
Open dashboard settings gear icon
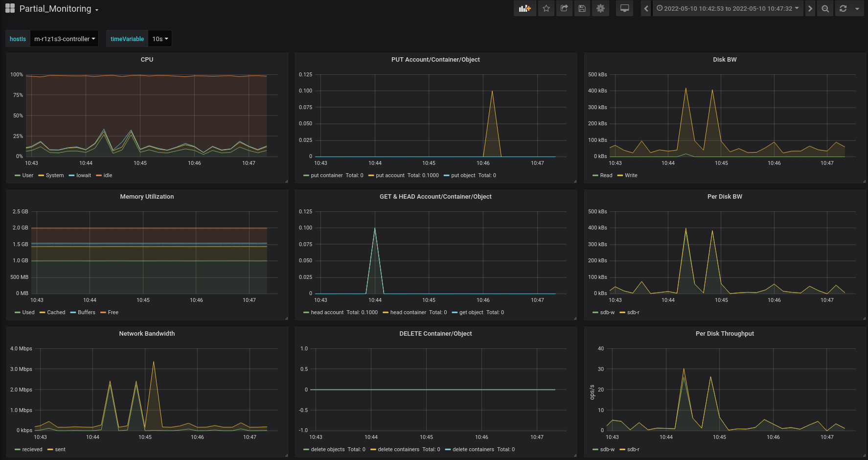(x=600, y=9)
